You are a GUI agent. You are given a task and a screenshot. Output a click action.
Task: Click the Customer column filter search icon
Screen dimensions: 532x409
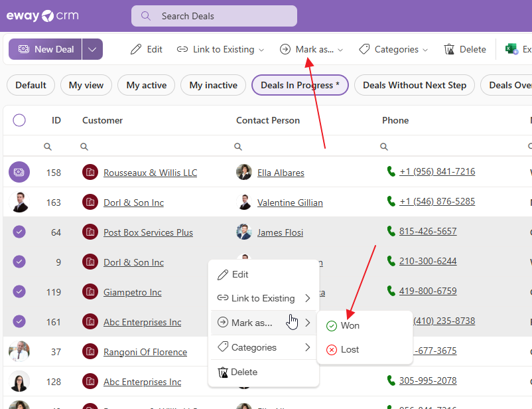[84, 147]
